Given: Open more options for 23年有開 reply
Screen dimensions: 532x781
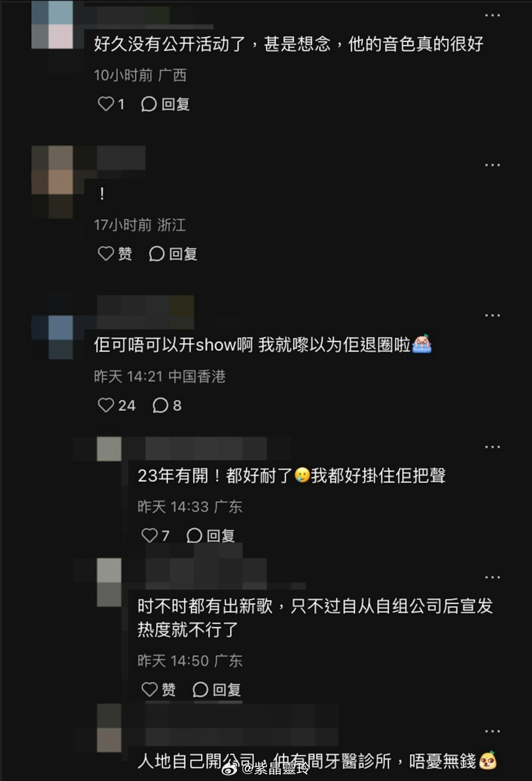Looking at the screenshot, I should click(492, 447).
